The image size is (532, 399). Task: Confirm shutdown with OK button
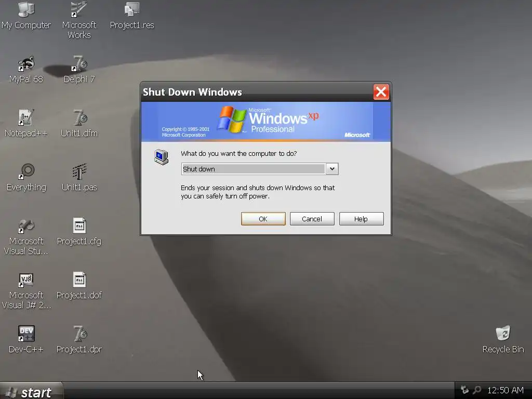click(263, 219)
